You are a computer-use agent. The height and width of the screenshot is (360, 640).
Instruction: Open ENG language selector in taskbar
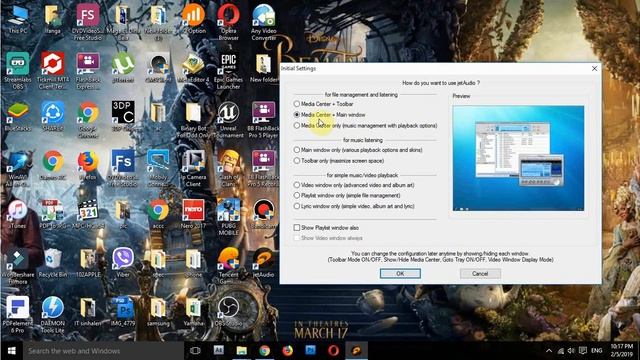tap(596, 351)
